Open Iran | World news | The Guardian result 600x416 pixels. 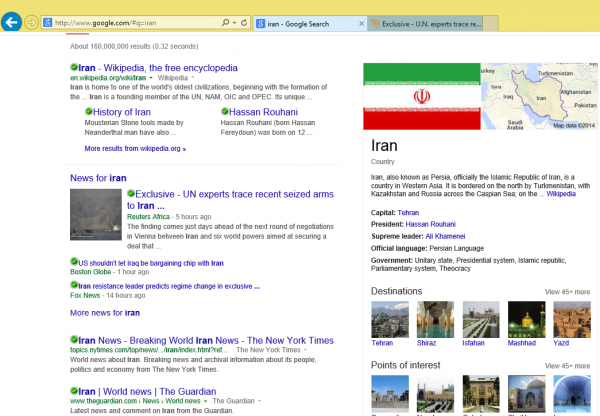pos(147,392)
